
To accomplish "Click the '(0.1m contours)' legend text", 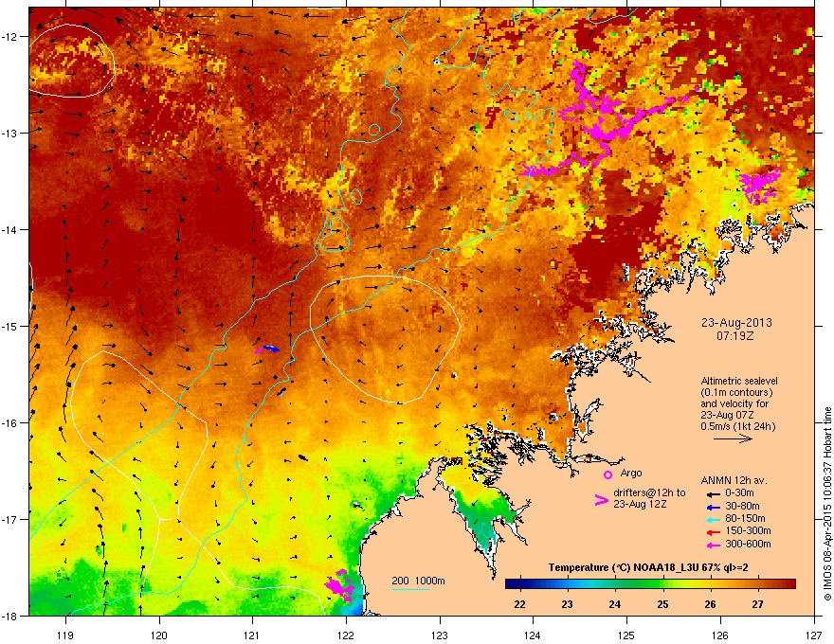I will (x=736, y=392).
